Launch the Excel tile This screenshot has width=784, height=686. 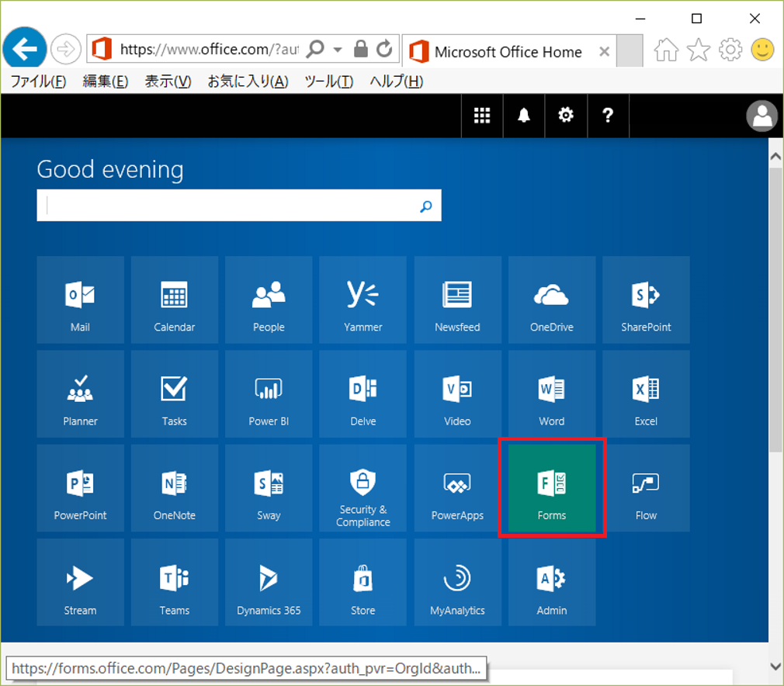coord(646,394)
